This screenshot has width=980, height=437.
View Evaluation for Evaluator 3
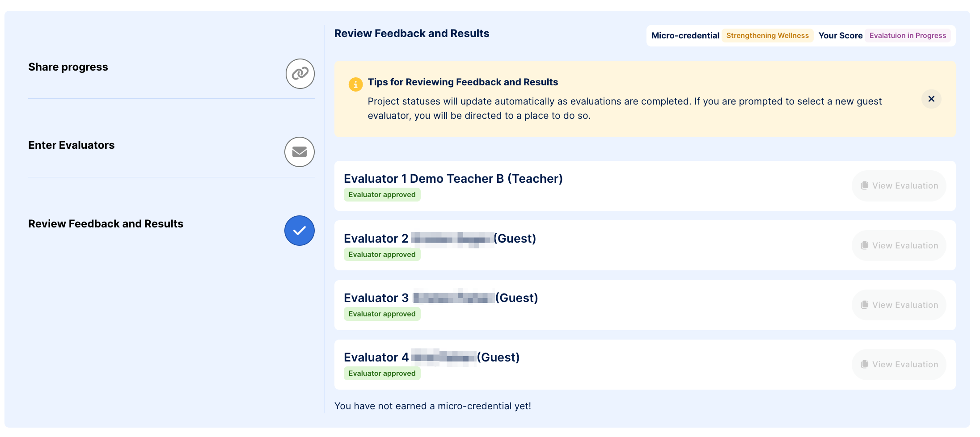(899, 305)
